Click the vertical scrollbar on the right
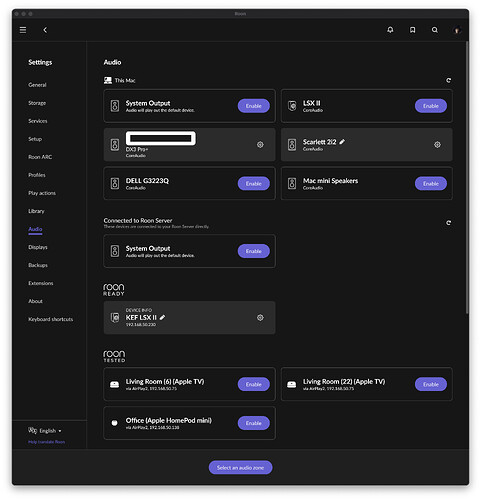480x500 pixels. point(467,177)
